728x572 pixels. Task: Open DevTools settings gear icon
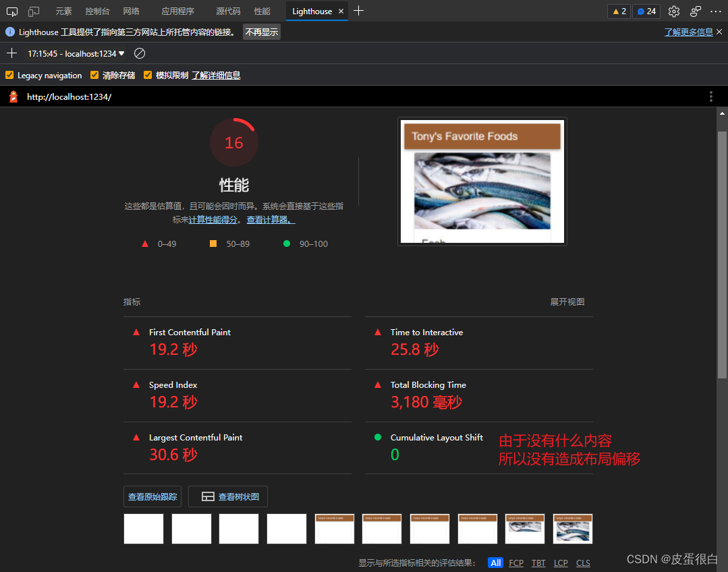click(673, 11)
